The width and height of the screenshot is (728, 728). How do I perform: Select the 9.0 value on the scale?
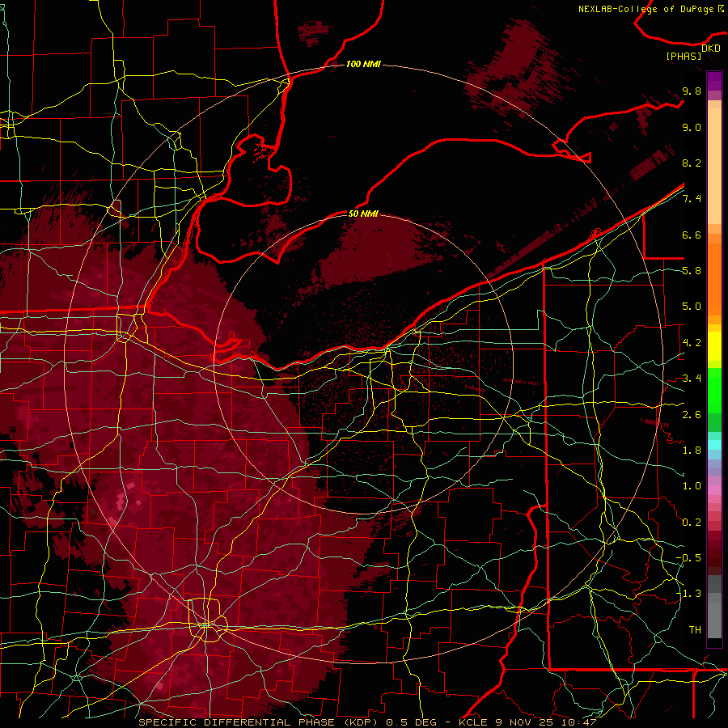pos(692,127)
